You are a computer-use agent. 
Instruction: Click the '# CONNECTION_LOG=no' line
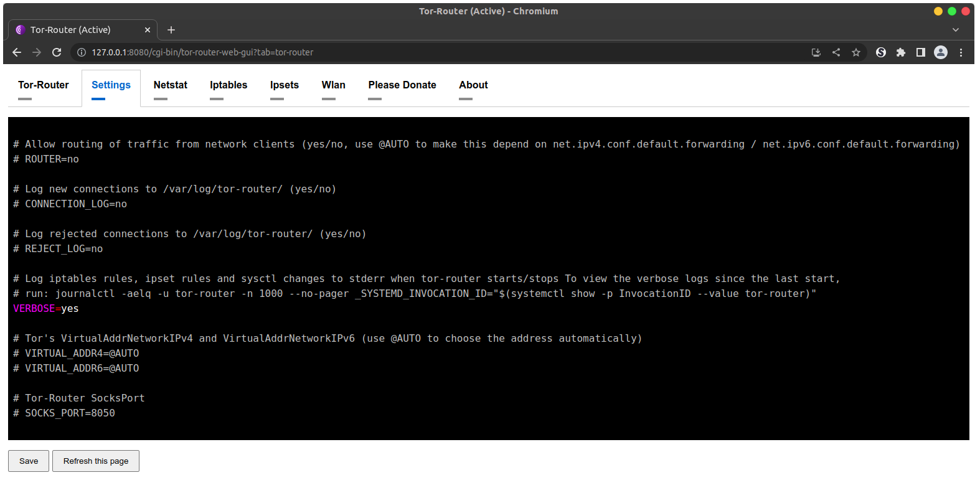coord(70,204)
